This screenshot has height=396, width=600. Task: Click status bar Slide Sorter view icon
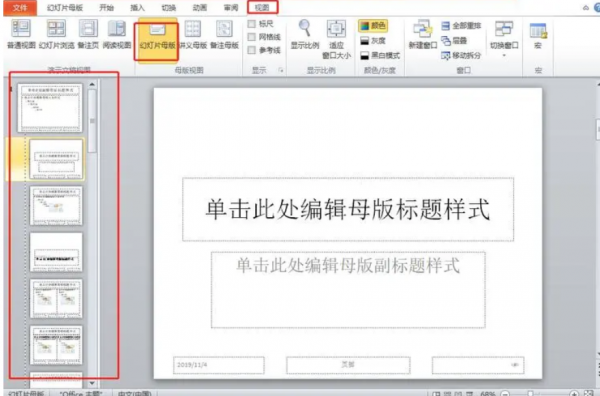click(x=447, y=393)
